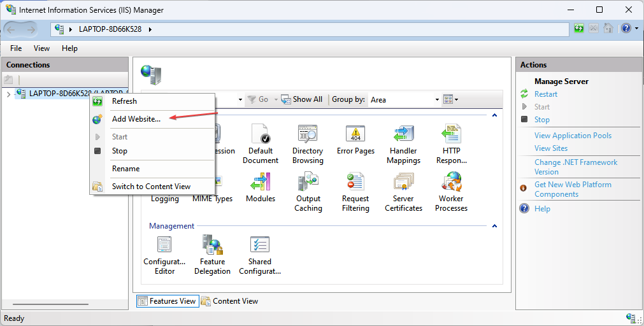Click the address bar arrow after LAPTOP-8D66K528
This screenshot has height=326, width=644.
click(x=150, y=29)
